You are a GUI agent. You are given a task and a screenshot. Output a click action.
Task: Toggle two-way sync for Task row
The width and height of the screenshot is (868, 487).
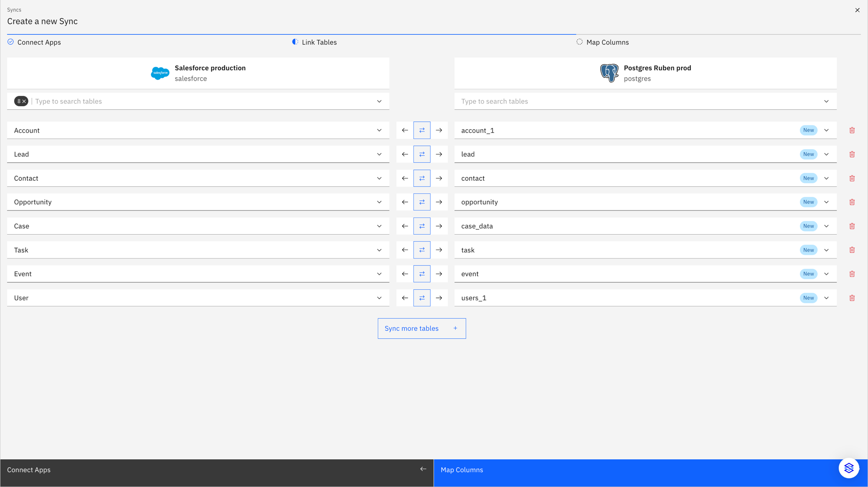pyautogui.click(x=422, y=250)
